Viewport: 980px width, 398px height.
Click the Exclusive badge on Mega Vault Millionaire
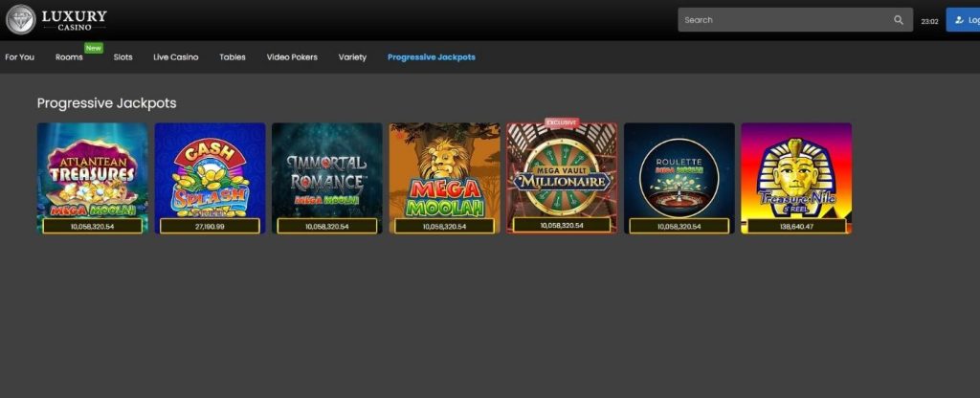pos(562,122)
